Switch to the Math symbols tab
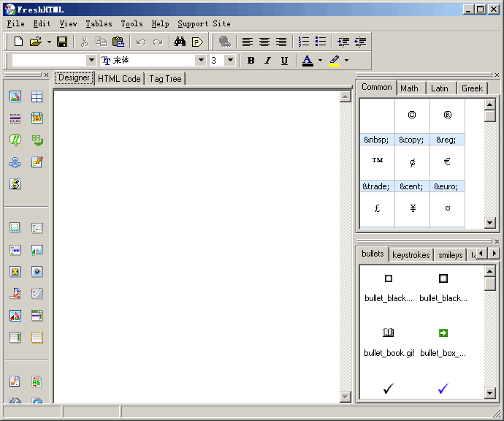 pyautogui.click(x=409, y=88)
